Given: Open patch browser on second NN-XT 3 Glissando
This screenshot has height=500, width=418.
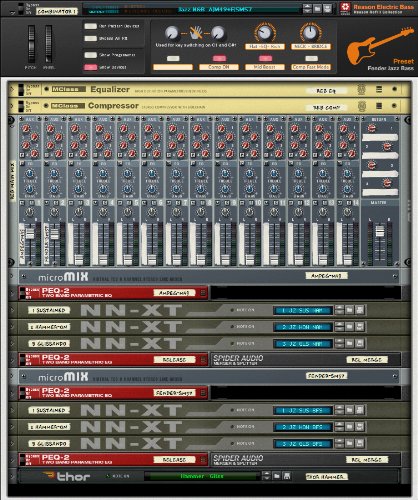Looking at the screenshot, I should [349, 443].
